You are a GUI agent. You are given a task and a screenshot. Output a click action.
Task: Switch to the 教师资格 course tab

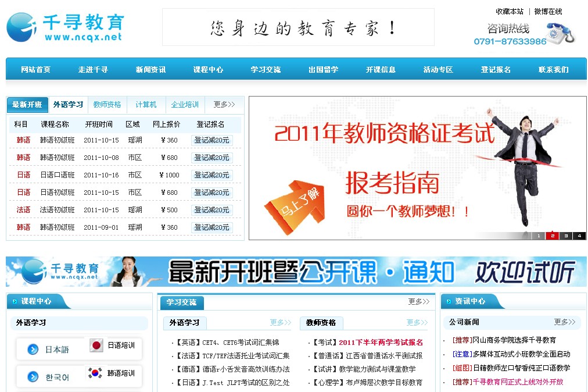(x=107, y=105)
